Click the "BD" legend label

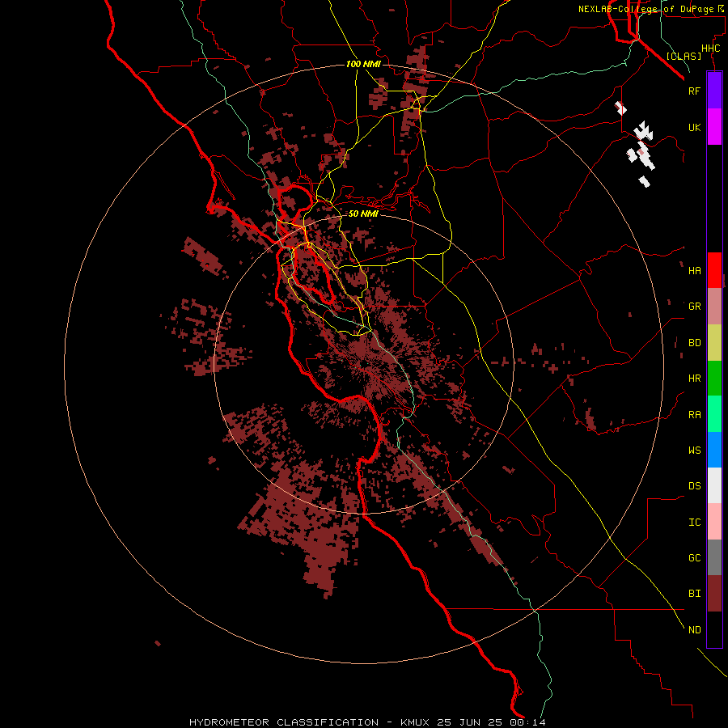coord(694,343)
